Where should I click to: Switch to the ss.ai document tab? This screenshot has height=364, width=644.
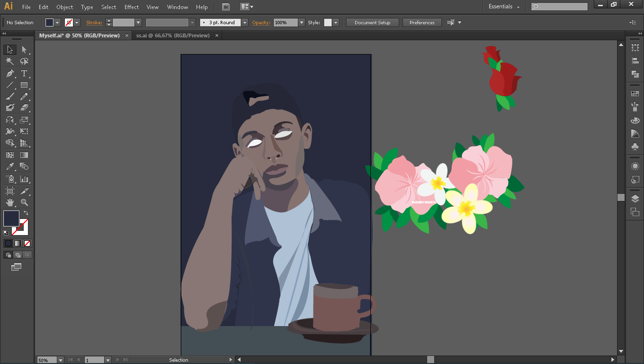(x=173, y=35)
